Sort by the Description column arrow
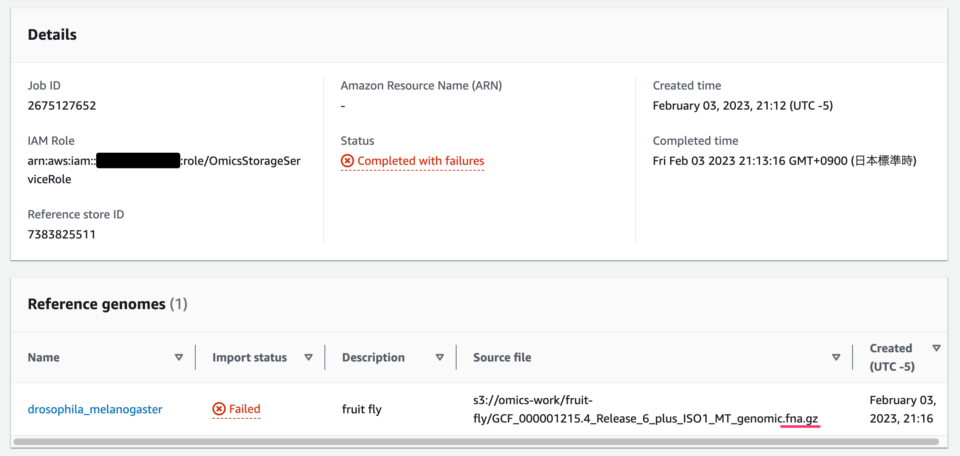Screen dimensions: 960x456 440,357
